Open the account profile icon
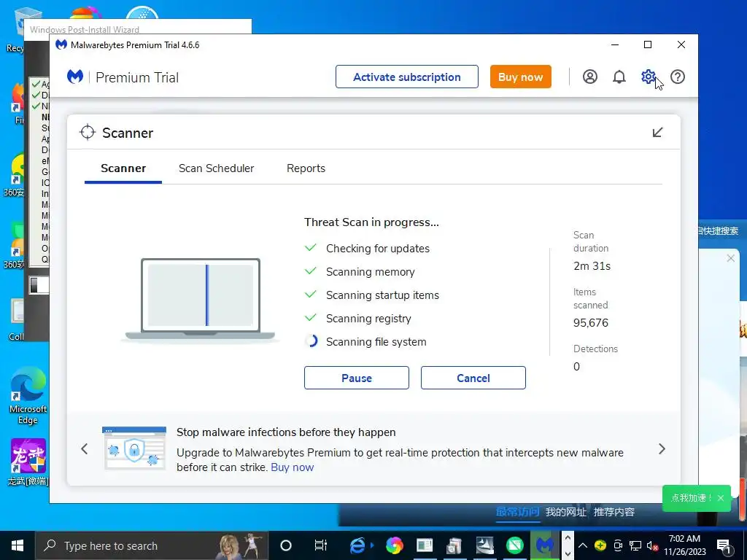Screen dimensions: 747x560 589,77
